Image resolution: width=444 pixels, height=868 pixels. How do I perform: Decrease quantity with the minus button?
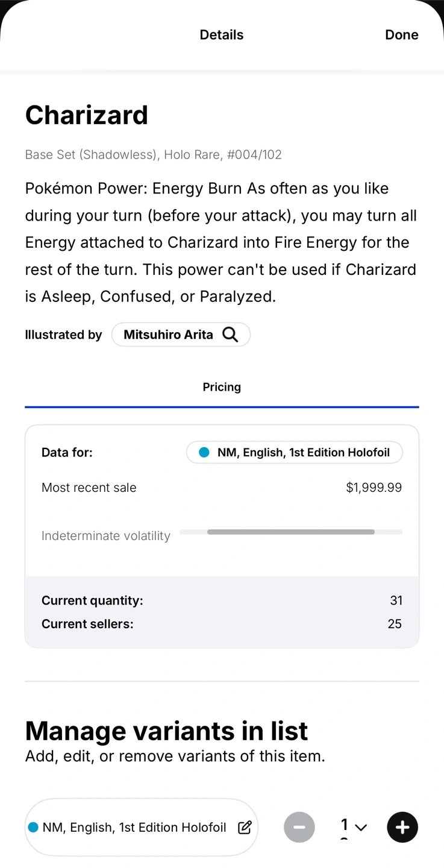point(299,827)
